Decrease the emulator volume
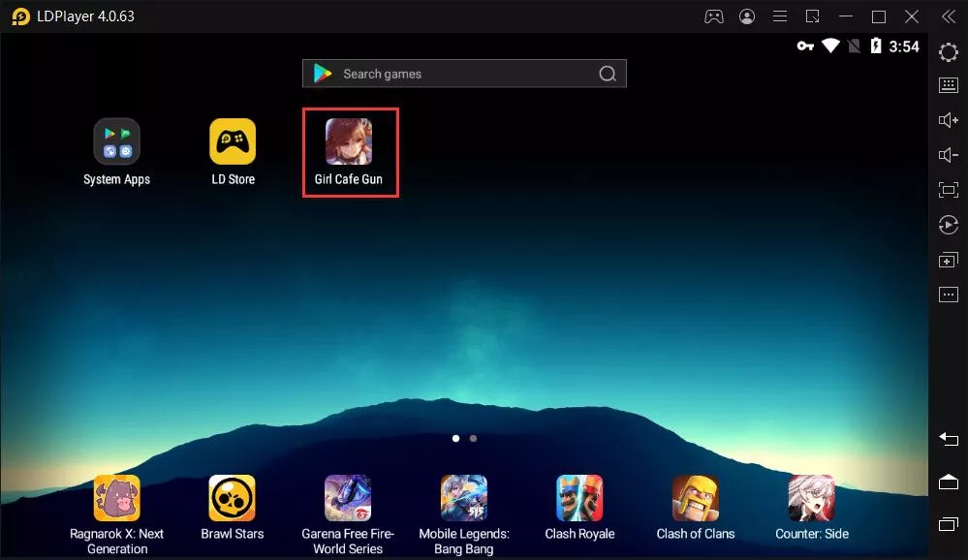 click(x=948, y=154)
